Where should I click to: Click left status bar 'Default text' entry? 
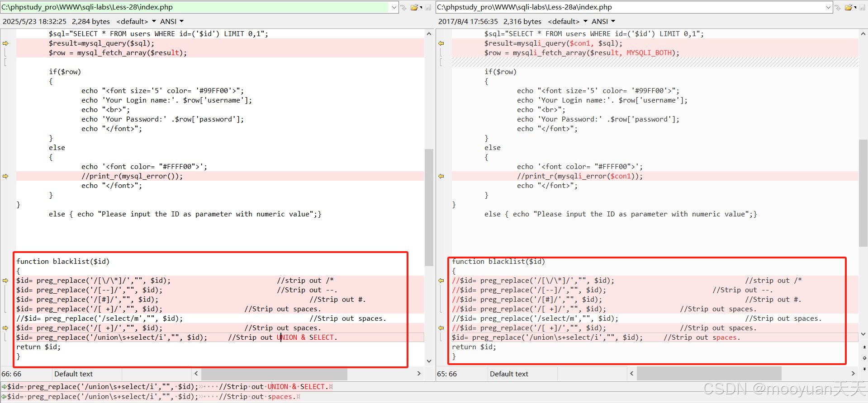click(73, 374)
